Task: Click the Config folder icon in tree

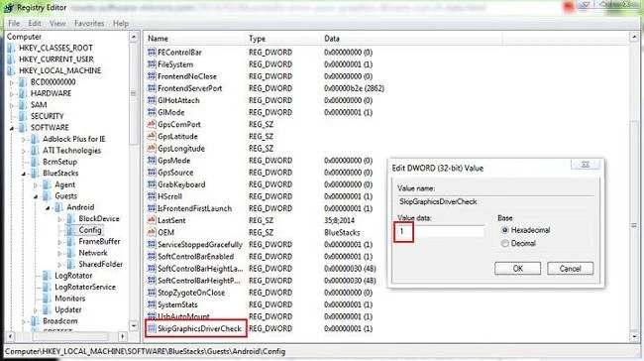Action: [70, 230]
